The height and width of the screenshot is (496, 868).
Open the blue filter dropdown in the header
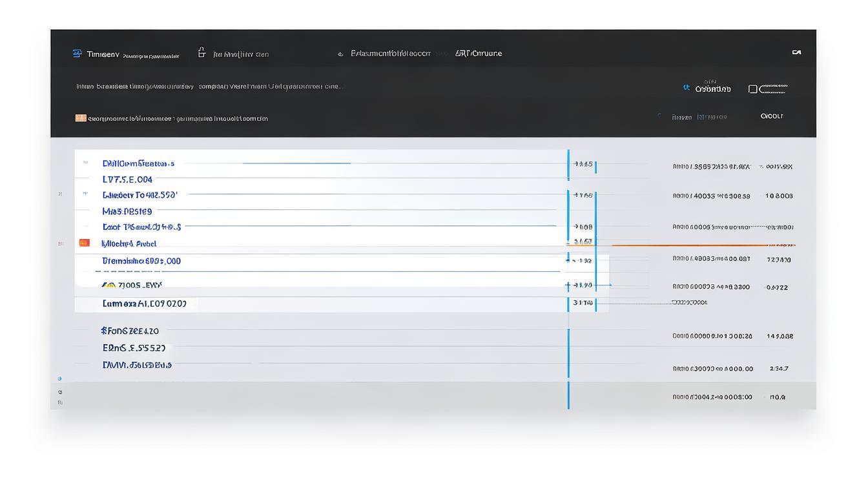pyautogui.click(x=712, y=117)
